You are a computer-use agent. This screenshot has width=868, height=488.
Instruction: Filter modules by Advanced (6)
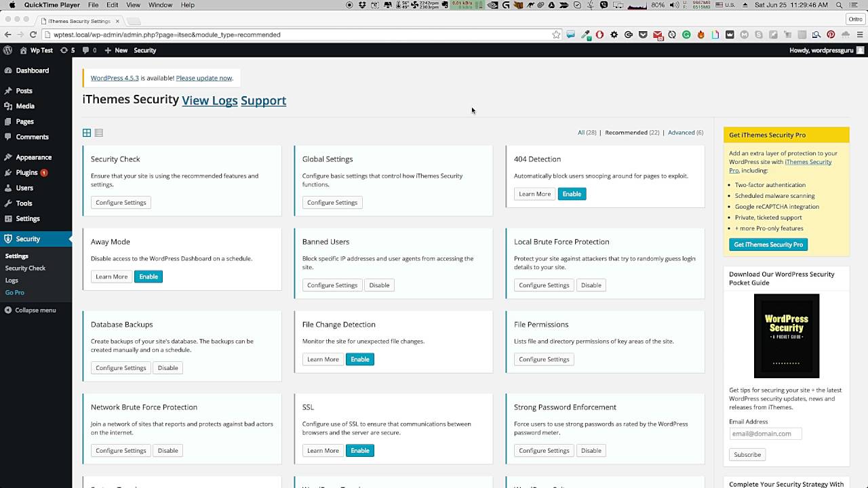[686, 133]
